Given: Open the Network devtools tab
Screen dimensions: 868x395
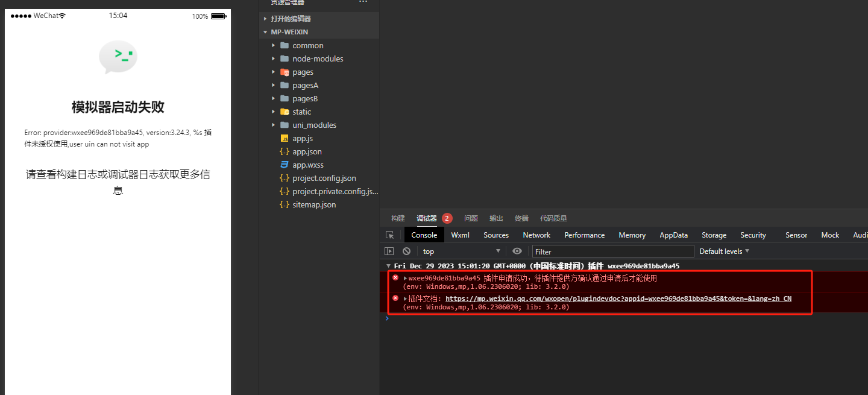Looking at the screenshot, I should (536, 235).
